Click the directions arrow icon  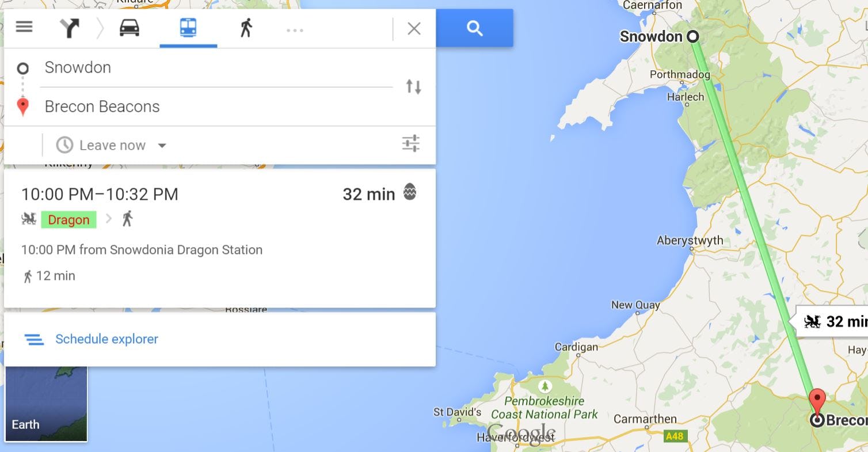pyautogui.click(x=69, y=28)
